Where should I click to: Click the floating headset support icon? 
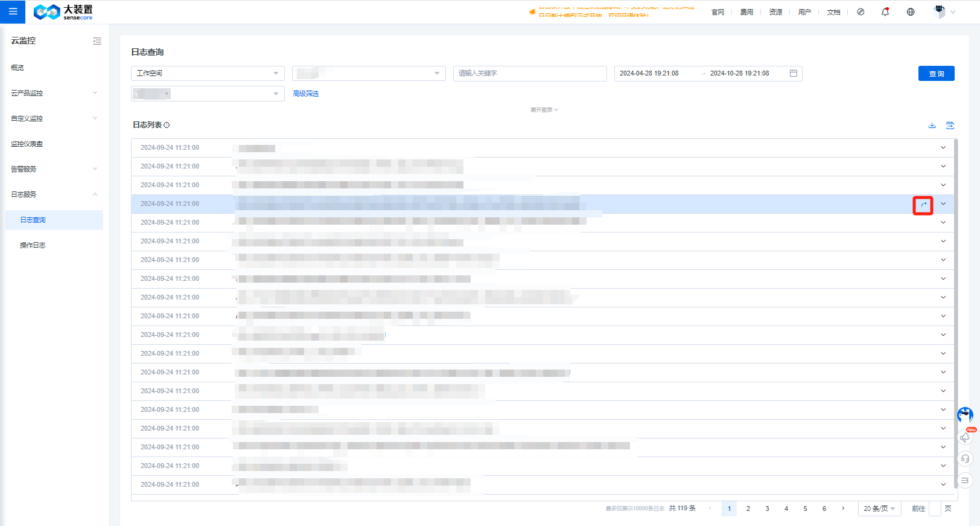[966, 459]
